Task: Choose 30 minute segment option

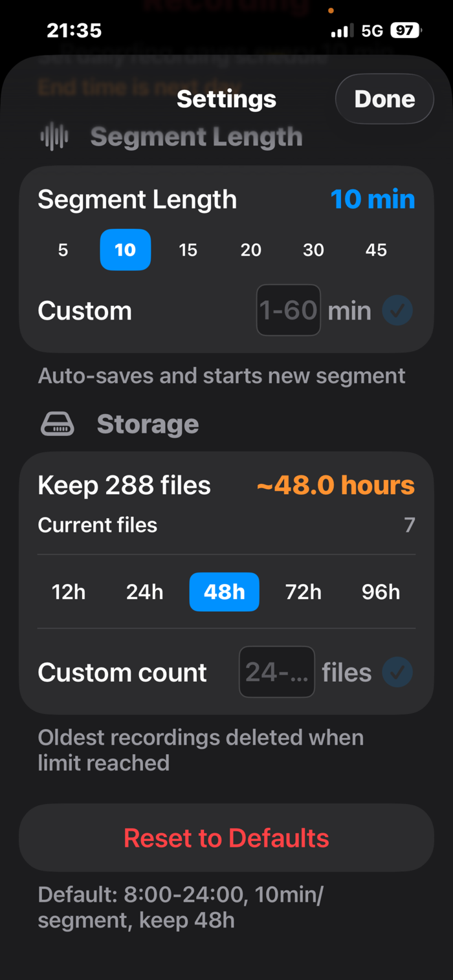Action: pyautogui.click(x=313, y=250)
